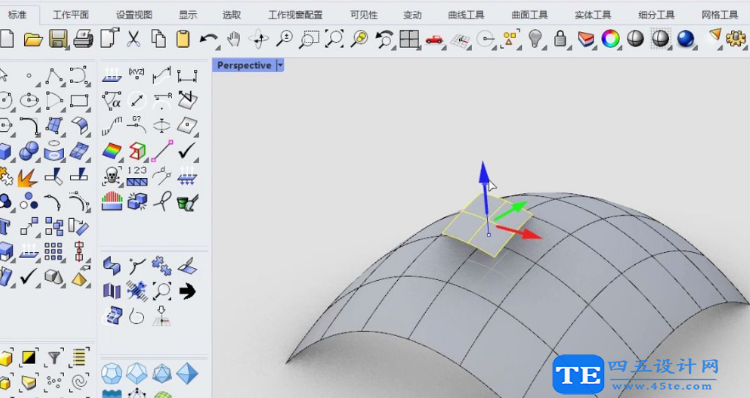The height and width of the screenshot is (398, 750).
Task: Click the red Show edges cube icon
Action: click(137, 151)
